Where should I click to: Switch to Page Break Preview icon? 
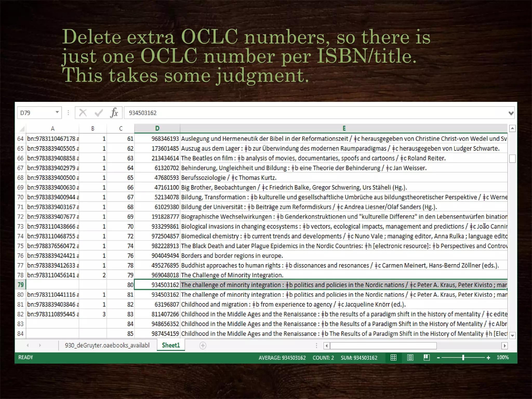427,358
